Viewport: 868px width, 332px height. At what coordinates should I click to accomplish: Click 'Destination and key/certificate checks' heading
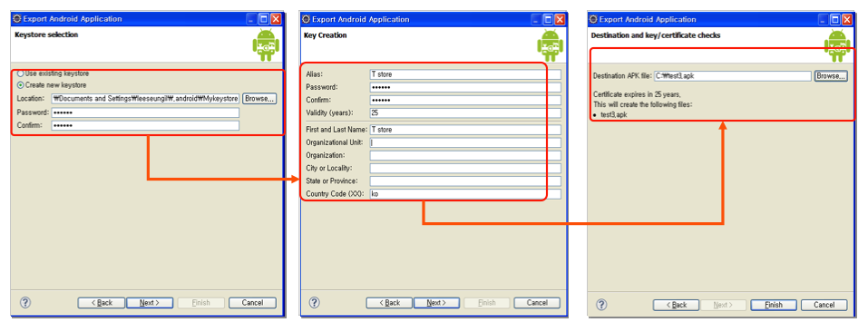click(656, 35)
